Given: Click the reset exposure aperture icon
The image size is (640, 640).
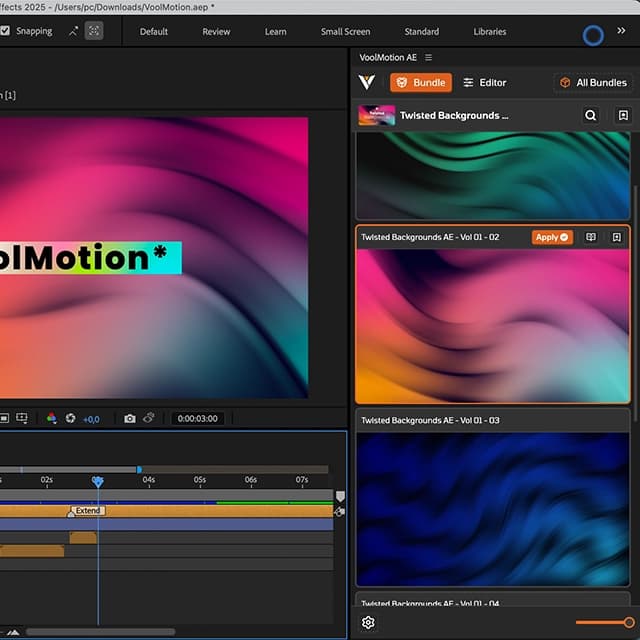Looking at the screenshot, I should (70, 418).
